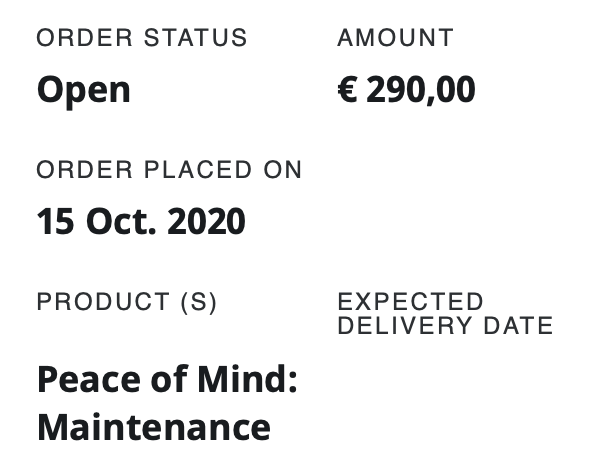Click the day number 15

(55, 222)
